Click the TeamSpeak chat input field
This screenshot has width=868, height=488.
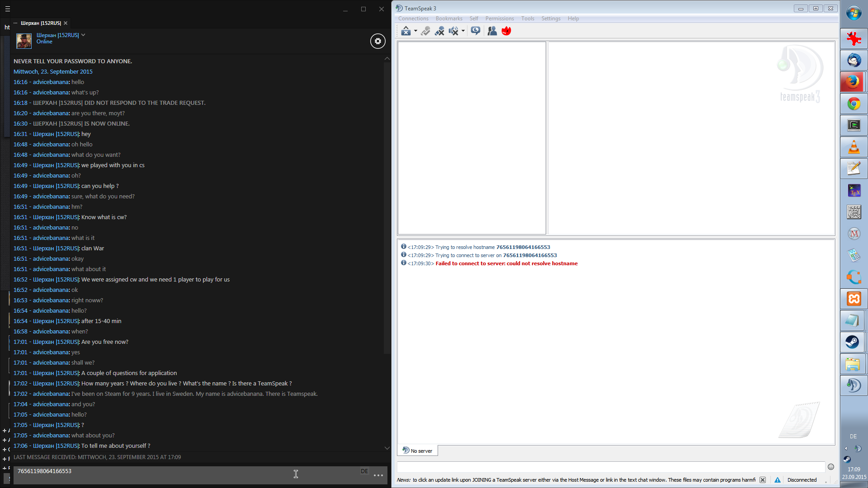610,467
